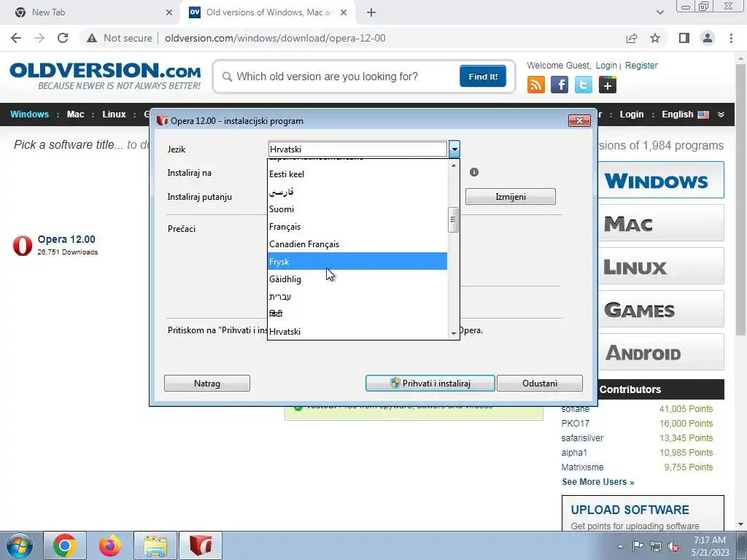Click Windows in the site navigation bar

click(29, 114)
